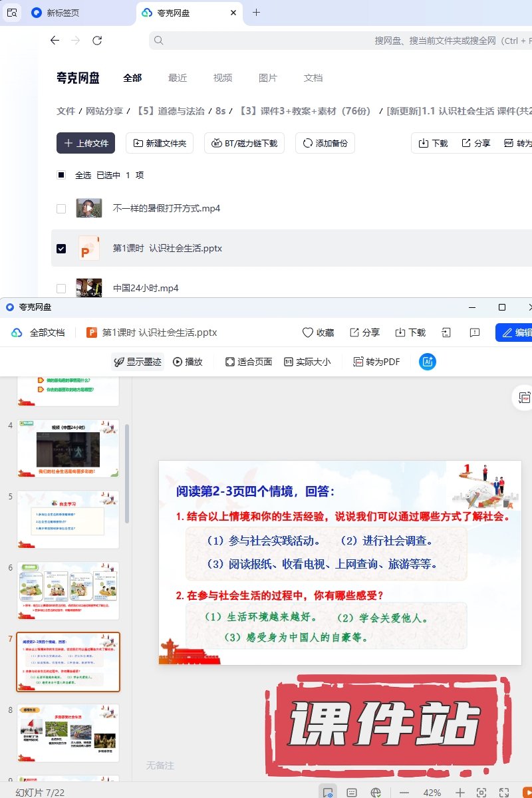
Task: Switch to the 文档 tab
Action: (x=313, y=78)
